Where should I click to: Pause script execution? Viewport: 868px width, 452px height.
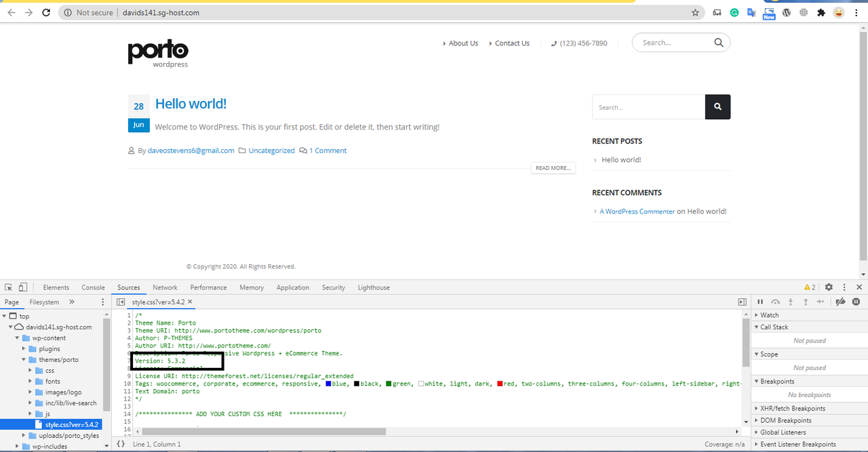(x=760, y=302)
